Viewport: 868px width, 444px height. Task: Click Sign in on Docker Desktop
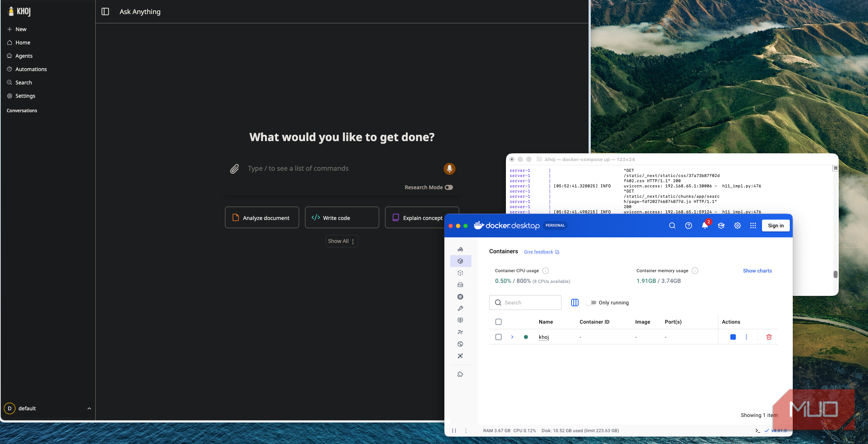point(775,225)
